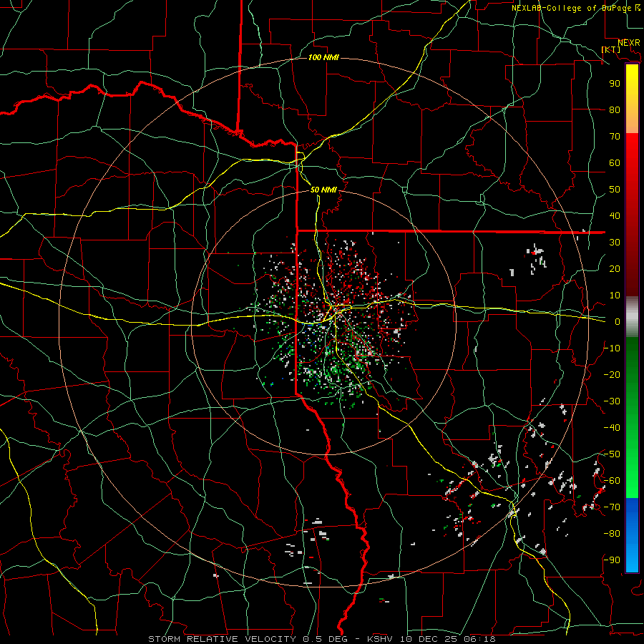
Task: Click the "-10" value on the velocity scale
Action: click(612, 348)
